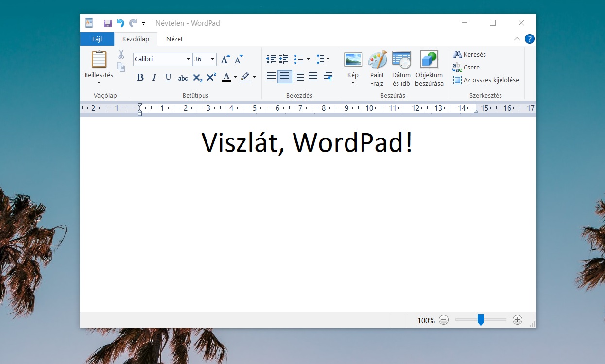Viewport: 605px width, 364px height.
Task: Click the font size field showing 36
Action: click(201, 59)
